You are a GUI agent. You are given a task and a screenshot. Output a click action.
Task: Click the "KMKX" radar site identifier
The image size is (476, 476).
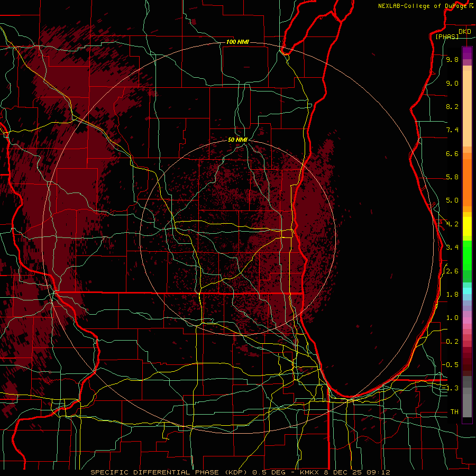tap(310, 472)
